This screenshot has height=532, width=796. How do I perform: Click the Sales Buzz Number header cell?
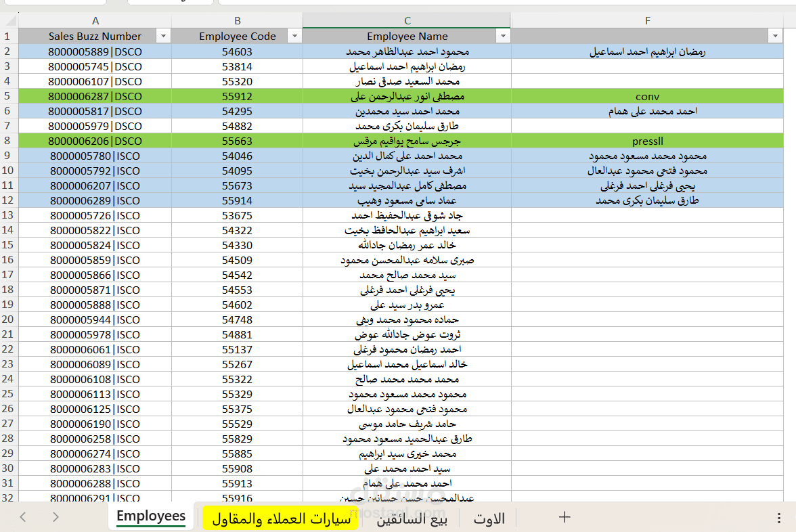(95, 36)
